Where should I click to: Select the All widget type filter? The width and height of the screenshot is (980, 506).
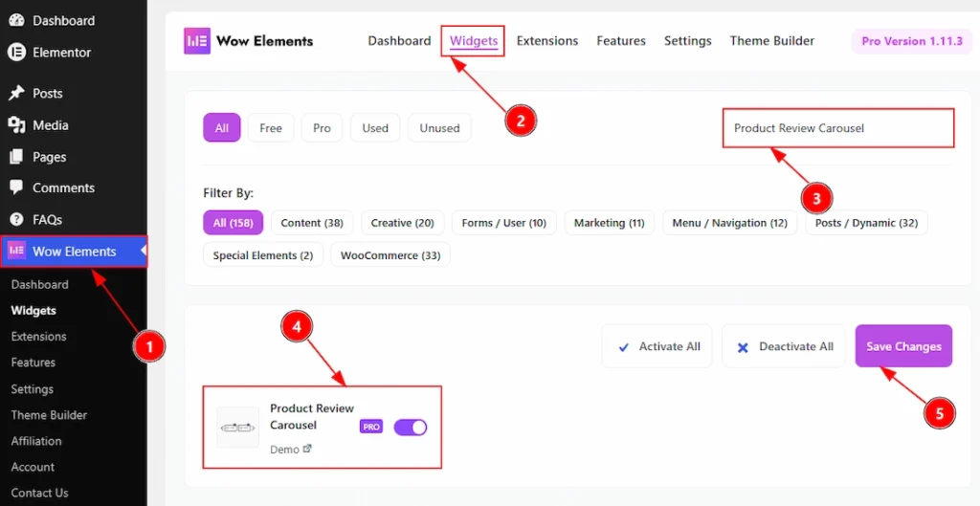point(222,128)
